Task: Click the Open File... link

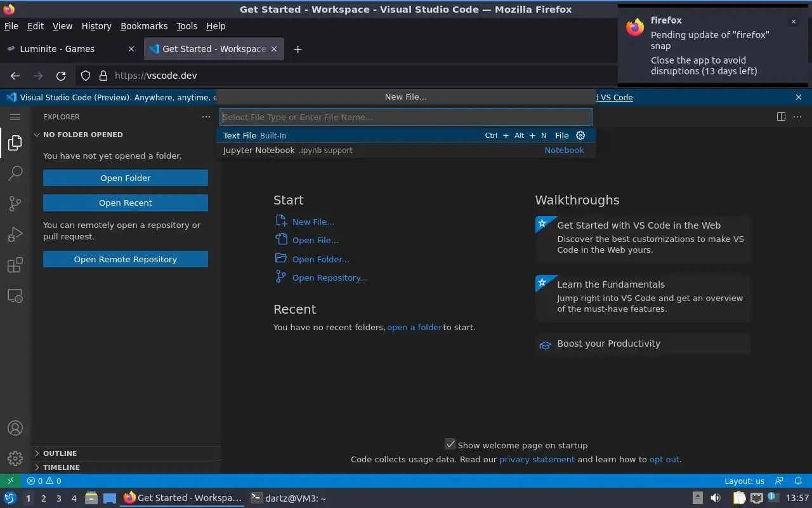Action: click(315, 240)
